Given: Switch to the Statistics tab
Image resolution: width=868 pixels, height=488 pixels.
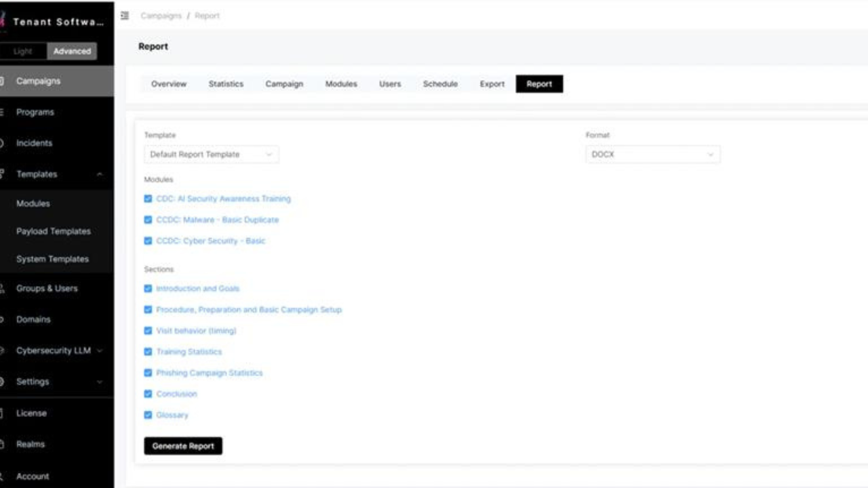Looking at the screenshot, I should point(226,83).
